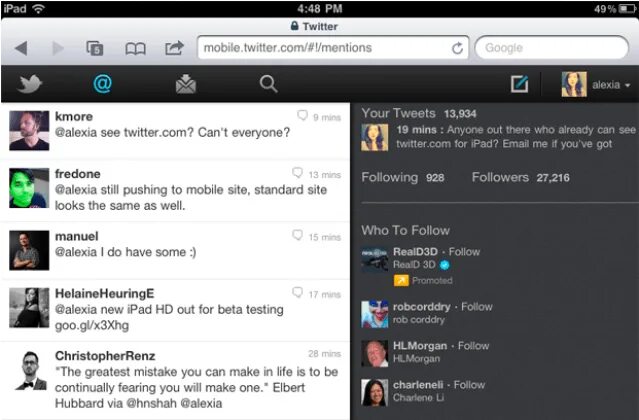Viewport: 639px width, 420px height.
Task: Tap conversation bubble on fredone's tweet
Action: pos(297,173)
